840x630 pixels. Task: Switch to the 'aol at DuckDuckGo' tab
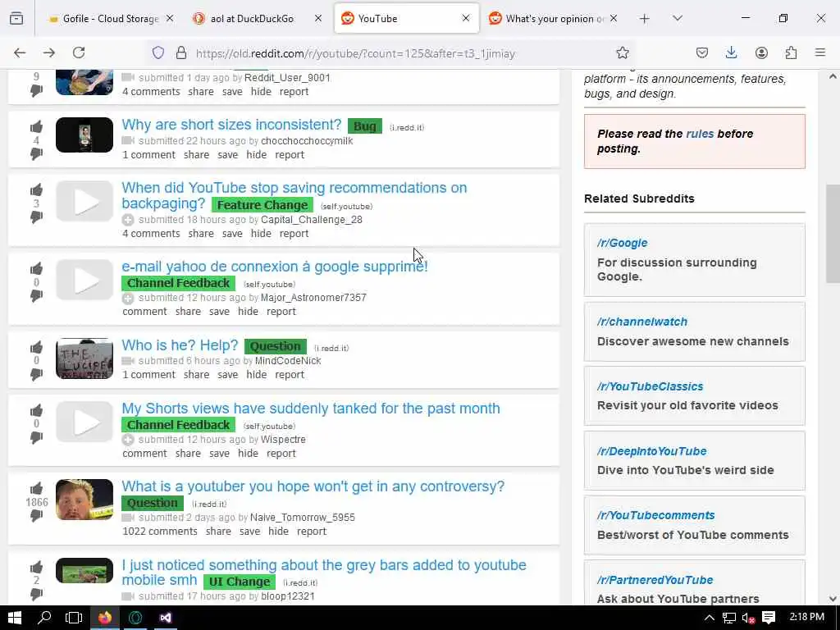click(x=252, y=19)
